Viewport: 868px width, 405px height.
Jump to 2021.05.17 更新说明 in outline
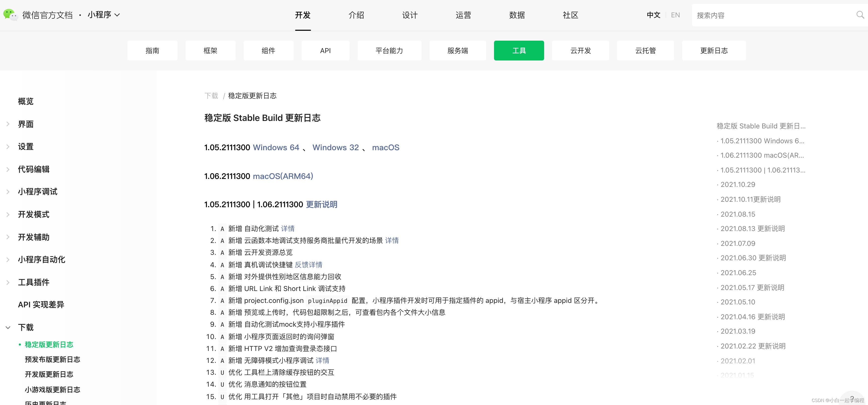pos(752,288)
